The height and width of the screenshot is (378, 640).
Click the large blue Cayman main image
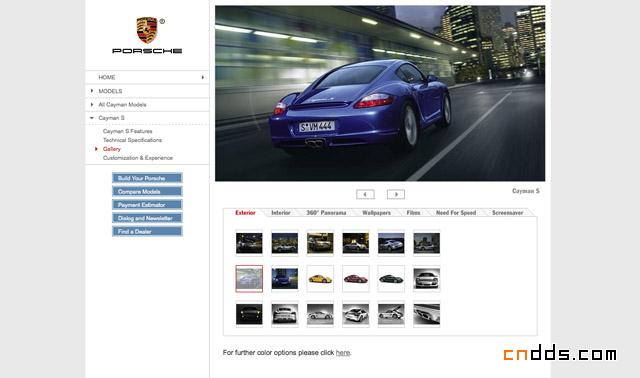click(x=380, y=93)
